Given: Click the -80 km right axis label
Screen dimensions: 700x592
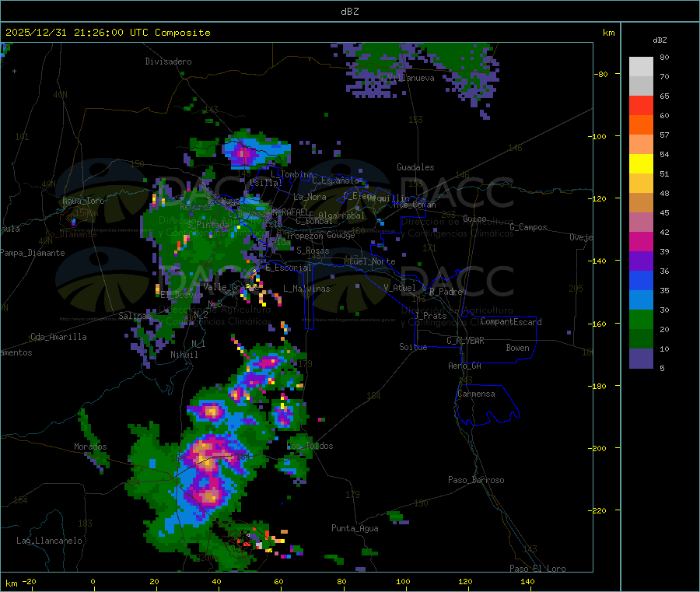Looking at the screenshot, I should (x=601, y=74).
